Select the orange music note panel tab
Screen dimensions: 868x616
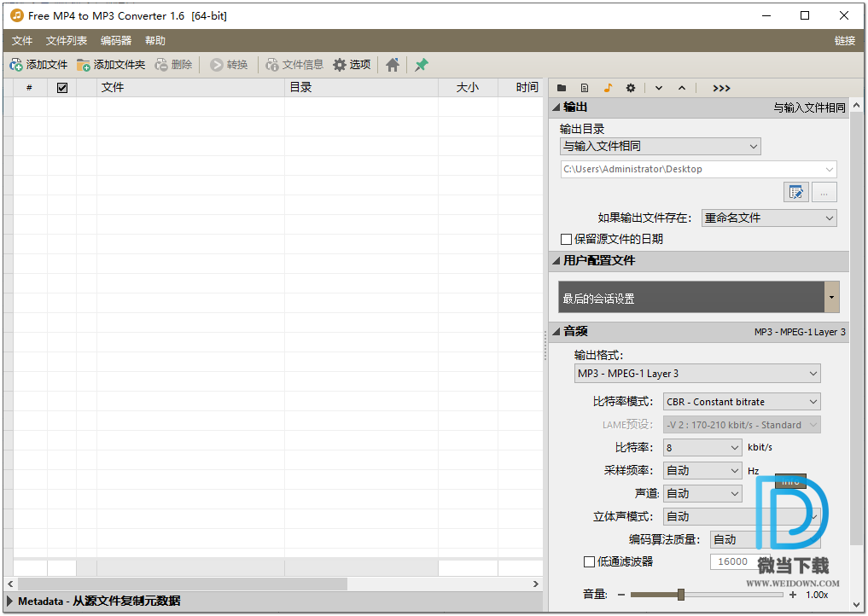click(608, 88)
